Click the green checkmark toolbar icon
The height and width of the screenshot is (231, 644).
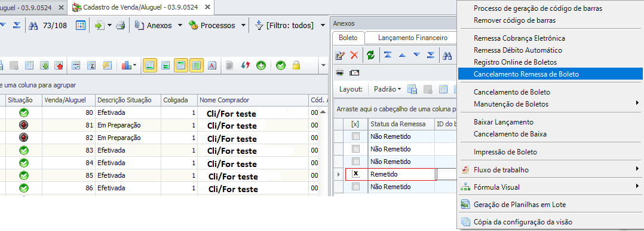tap(281, 65)
